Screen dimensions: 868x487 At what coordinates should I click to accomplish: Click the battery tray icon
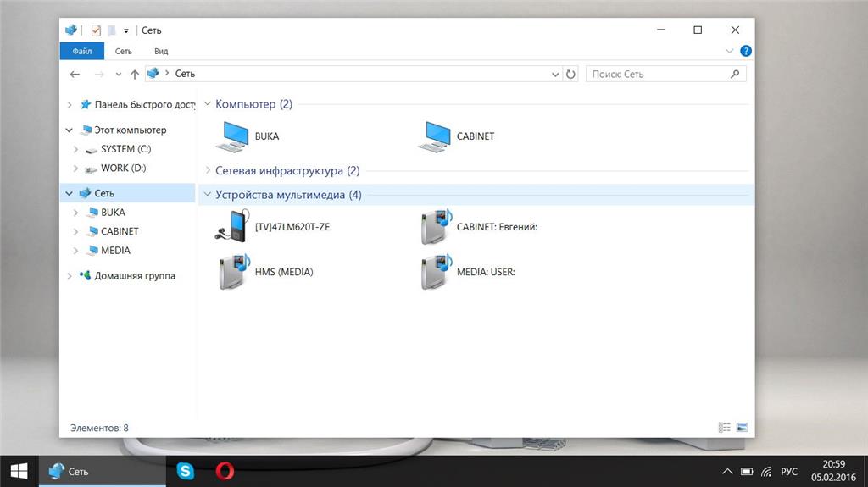747,472
